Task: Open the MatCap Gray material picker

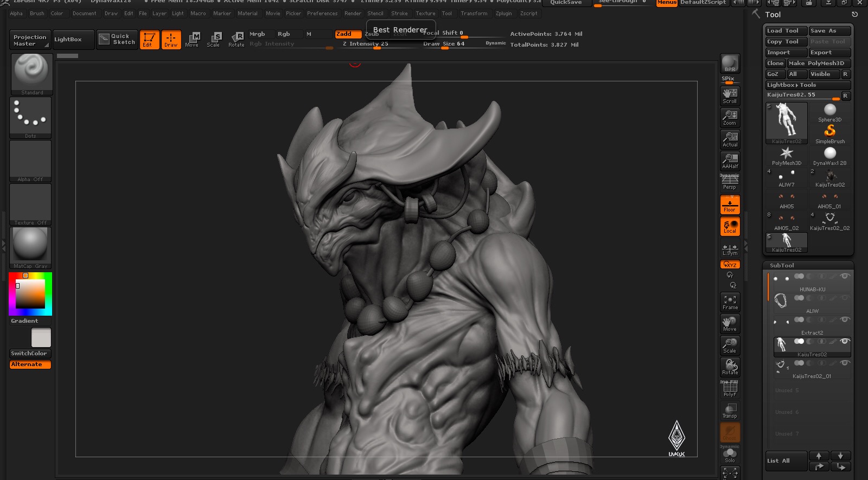Action: (x=30, y=248)
